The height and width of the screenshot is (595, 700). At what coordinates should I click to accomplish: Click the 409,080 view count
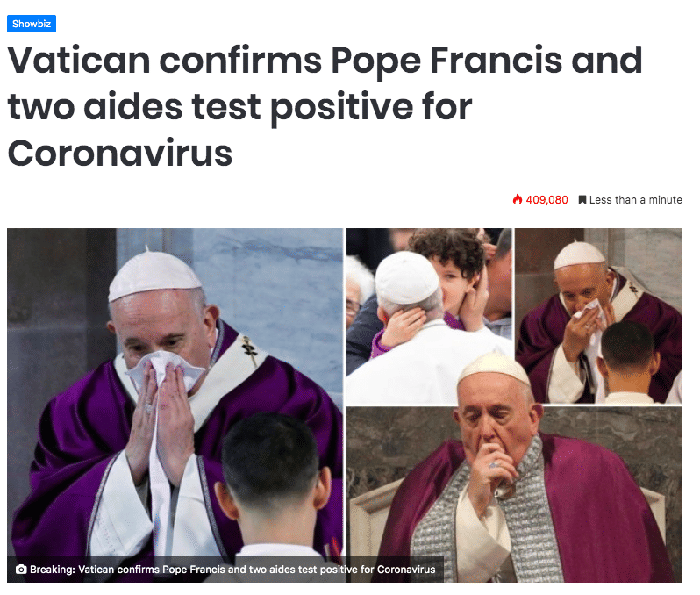(x=546, y=200)
